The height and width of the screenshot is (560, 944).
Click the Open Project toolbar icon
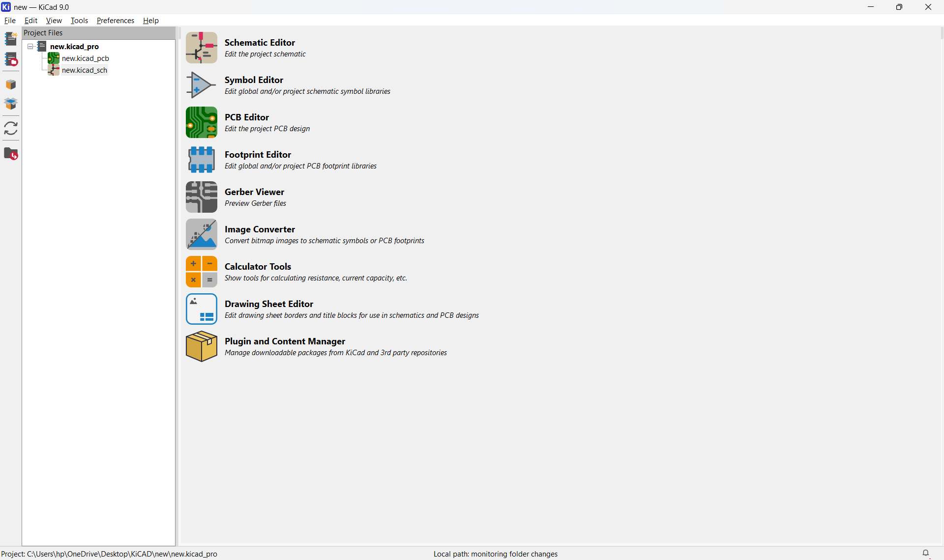click(x=11, y=59)
